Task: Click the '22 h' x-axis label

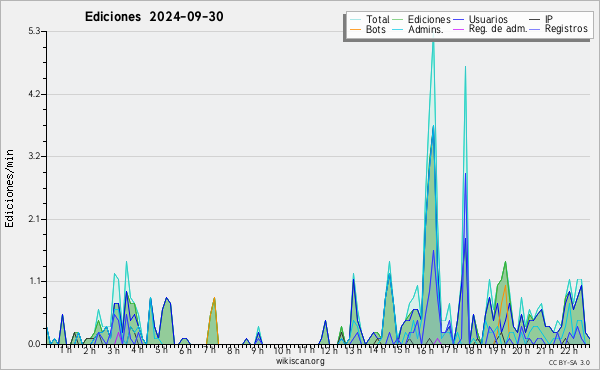Action: pyautogui.click(x=569, y=351)
